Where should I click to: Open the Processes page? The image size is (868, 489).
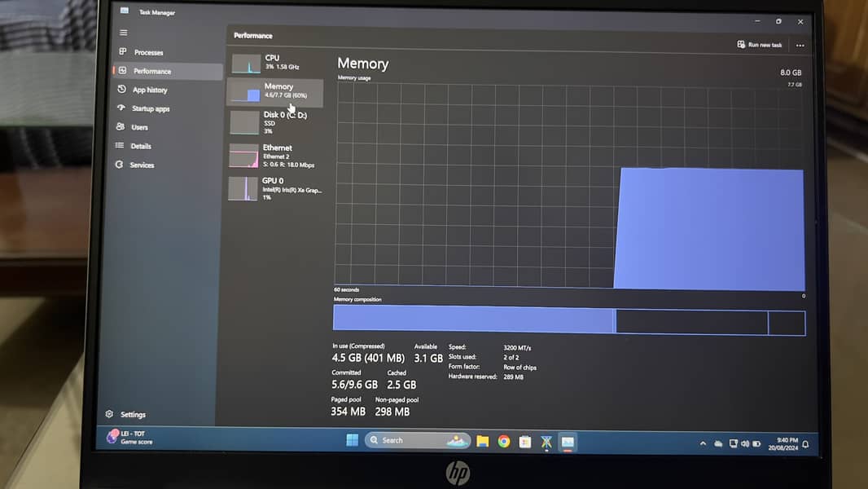(x=147, y=52)
